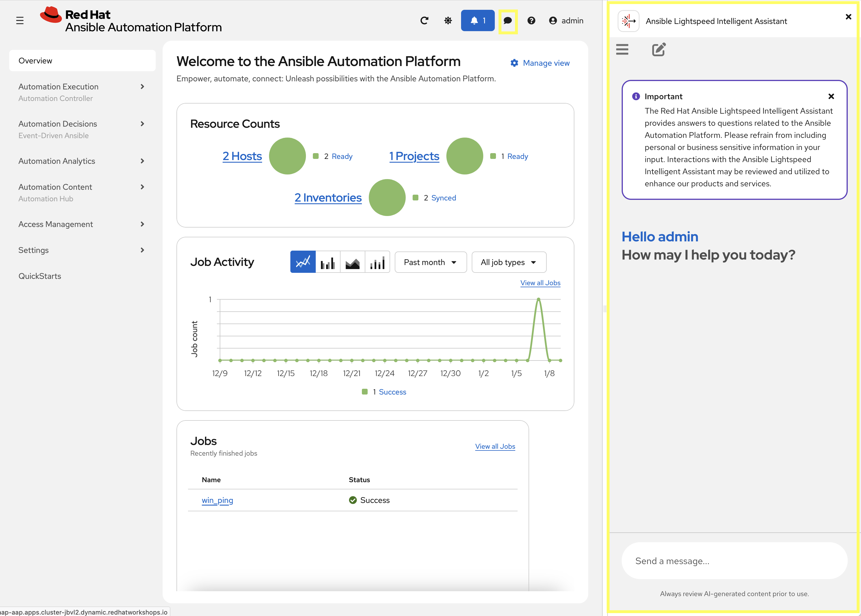Open the notifications bell
Image resolution: width=861 pixels, height=616 pixels.
477,21
